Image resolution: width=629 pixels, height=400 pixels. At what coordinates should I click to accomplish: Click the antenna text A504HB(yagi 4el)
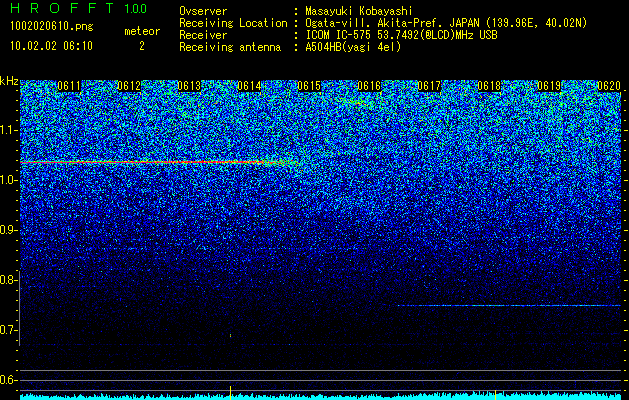click(x=353, y=47)
